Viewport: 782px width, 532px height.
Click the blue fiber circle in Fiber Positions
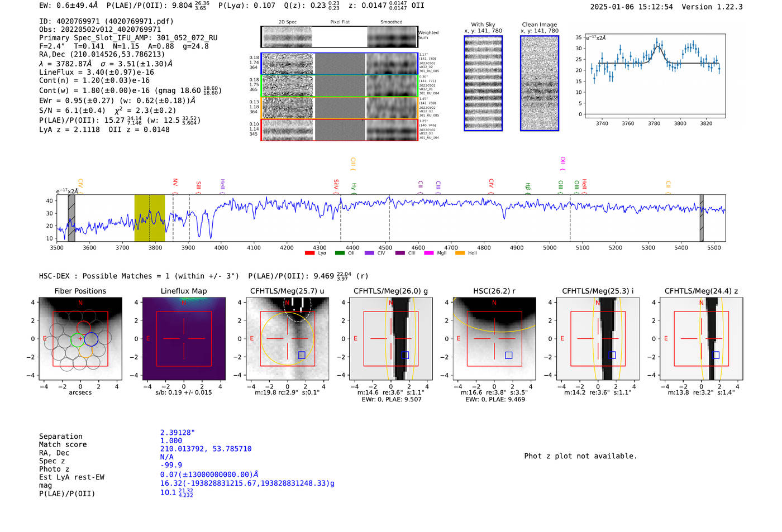point(91,339)
